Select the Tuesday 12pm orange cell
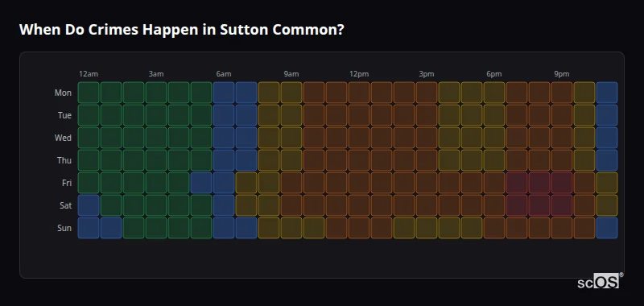This screenshot has height=306, width=644. [x=359, y=115]
